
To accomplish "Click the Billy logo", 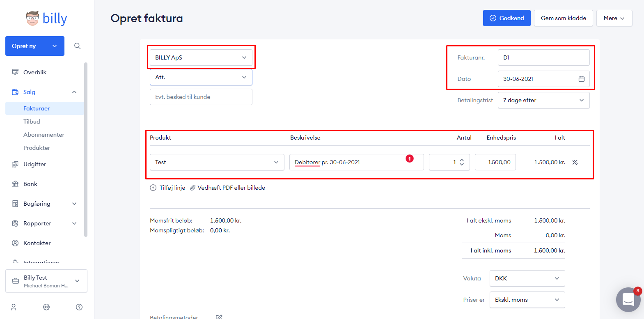I will click(x=46, y=18).
